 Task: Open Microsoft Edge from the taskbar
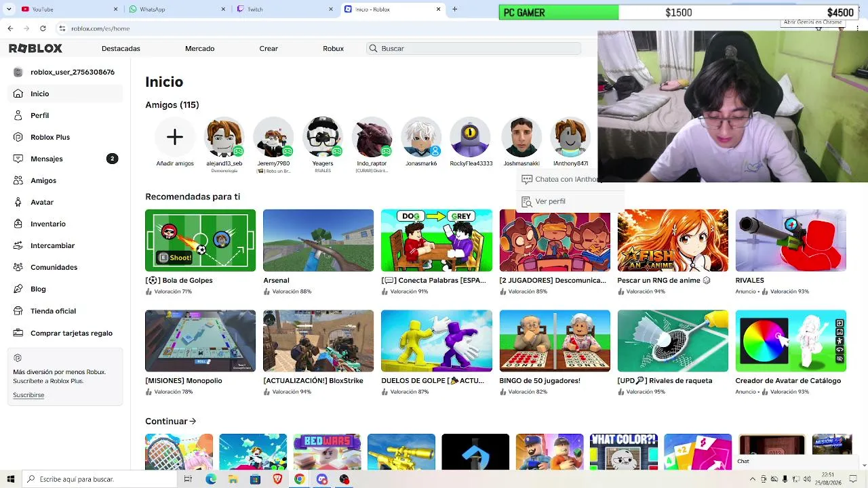(x=211, y=479)
